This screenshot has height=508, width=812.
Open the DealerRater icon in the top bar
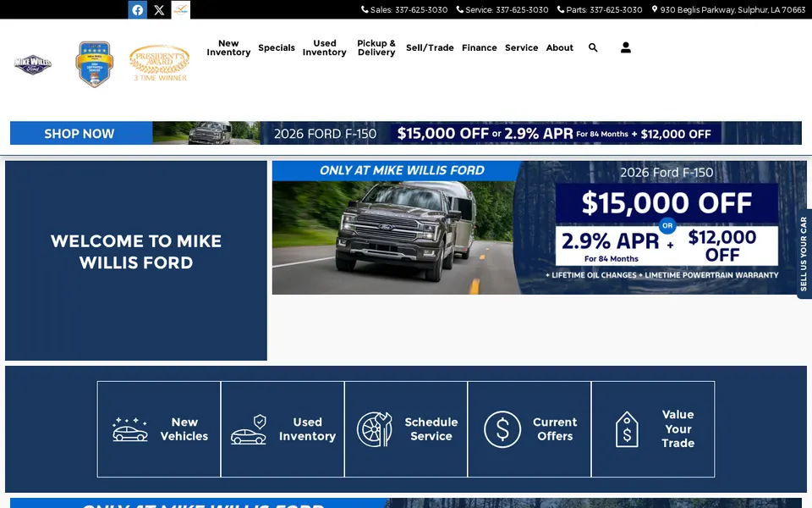click(181, 9)
